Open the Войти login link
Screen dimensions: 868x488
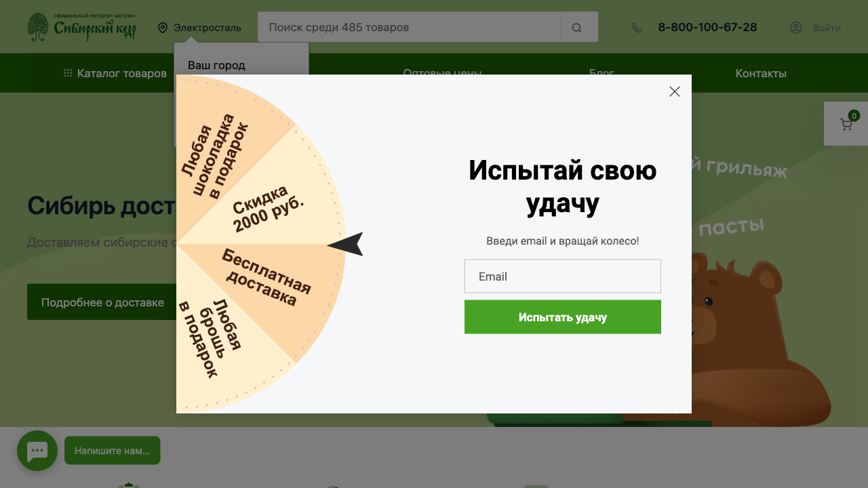(827, 28)
